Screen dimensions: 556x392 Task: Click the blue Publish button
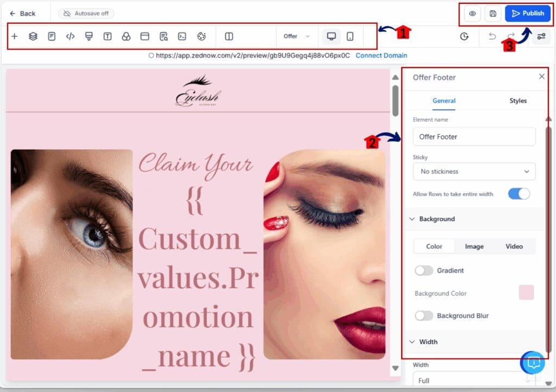tap(527, 14)
